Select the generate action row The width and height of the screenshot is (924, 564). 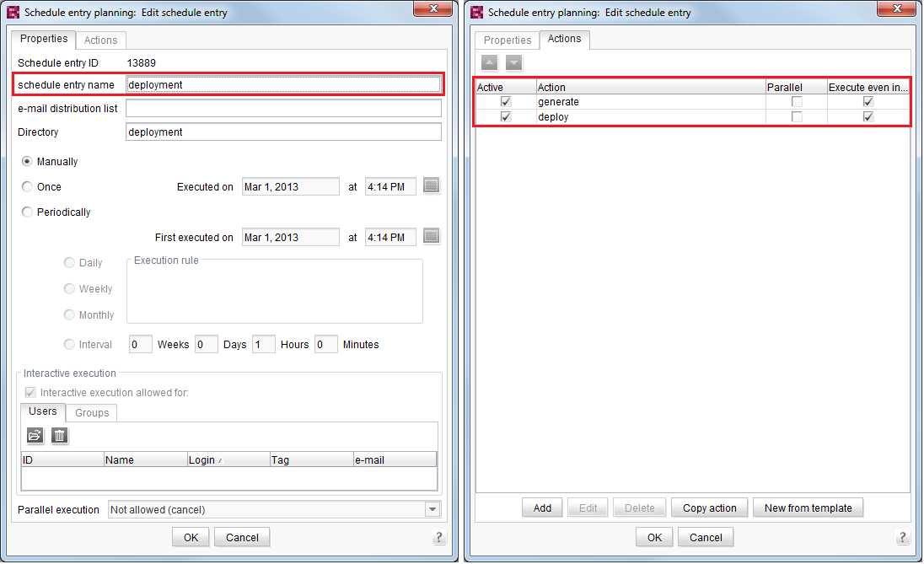[692, 101]
